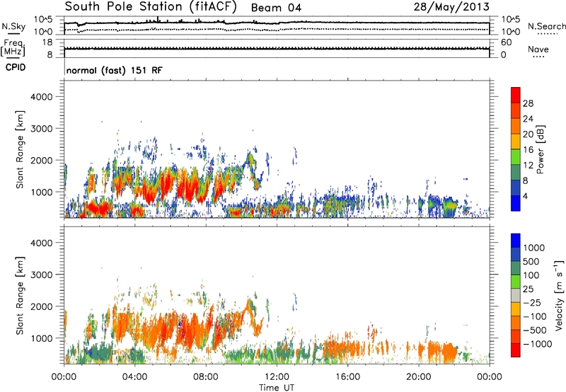Viewport: 566px width, 392px height.
Task: Click the '-25' value on Velocity colorbar
Action: coord(532,303)
